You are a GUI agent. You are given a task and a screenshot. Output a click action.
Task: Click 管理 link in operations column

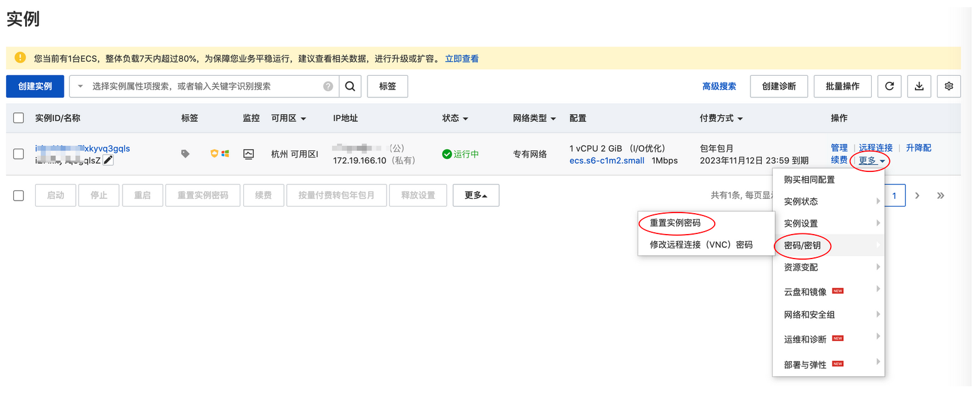[x=839, y=148]
